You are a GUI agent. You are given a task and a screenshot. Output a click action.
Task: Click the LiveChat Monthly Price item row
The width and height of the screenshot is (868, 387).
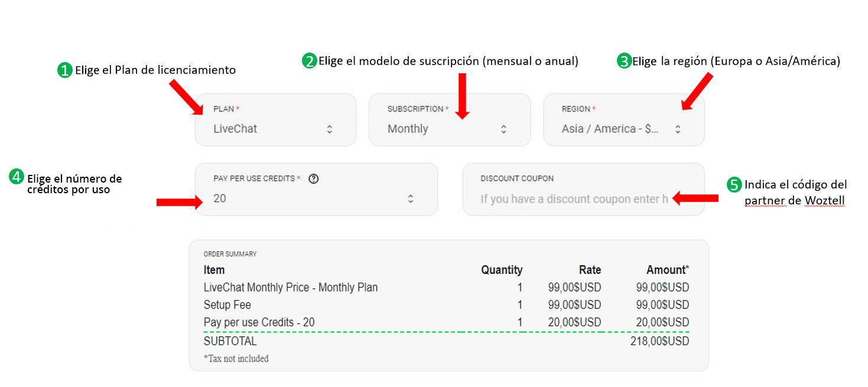tap(291, 288)
